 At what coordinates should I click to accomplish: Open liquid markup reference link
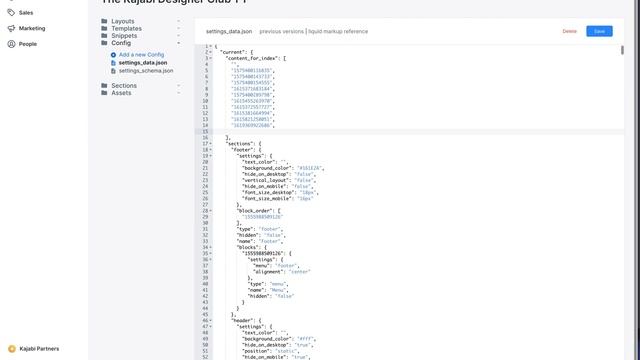[338, 31]
